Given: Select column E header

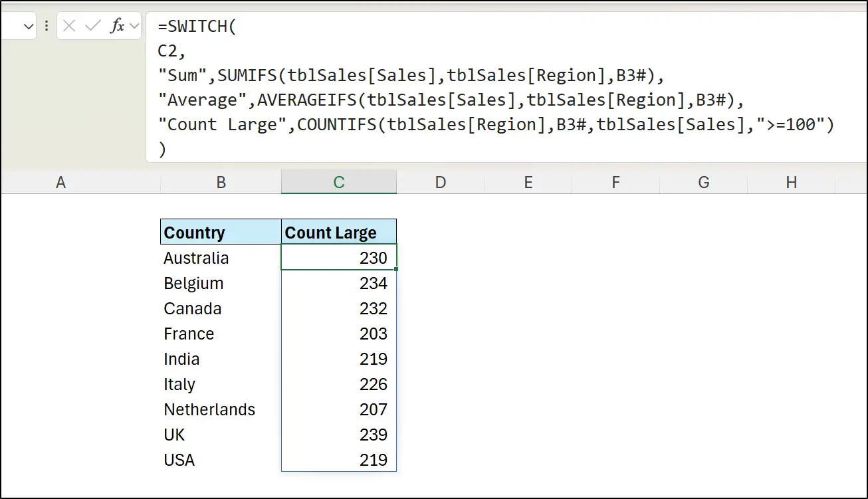Looking at the screenshot, I should click(528, 182).
